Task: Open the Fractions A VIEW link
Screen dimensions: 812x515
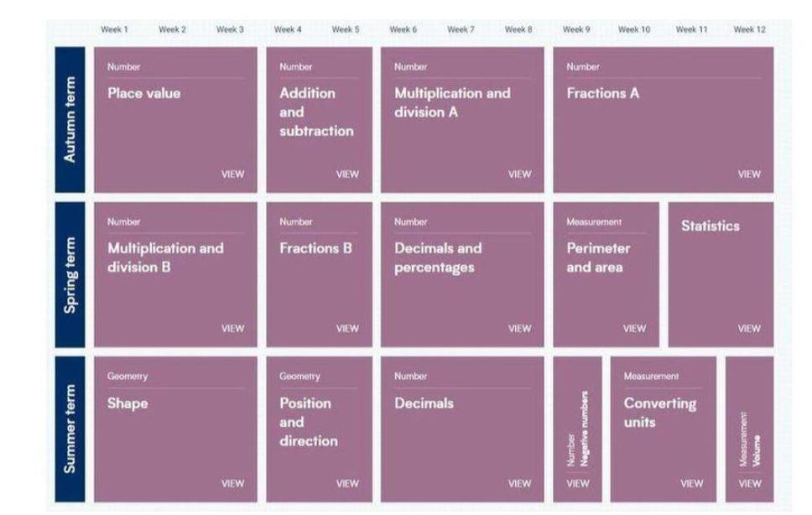Action: pos(749,174)
